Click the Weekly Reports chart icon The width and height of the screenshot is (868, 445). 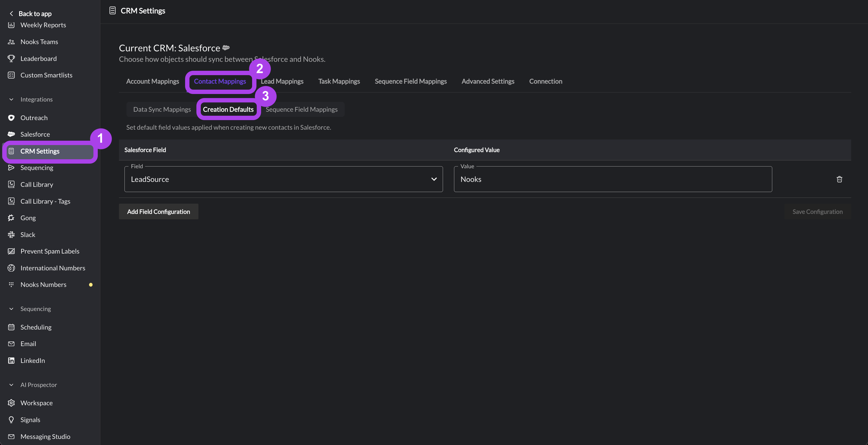click(11, 25)
